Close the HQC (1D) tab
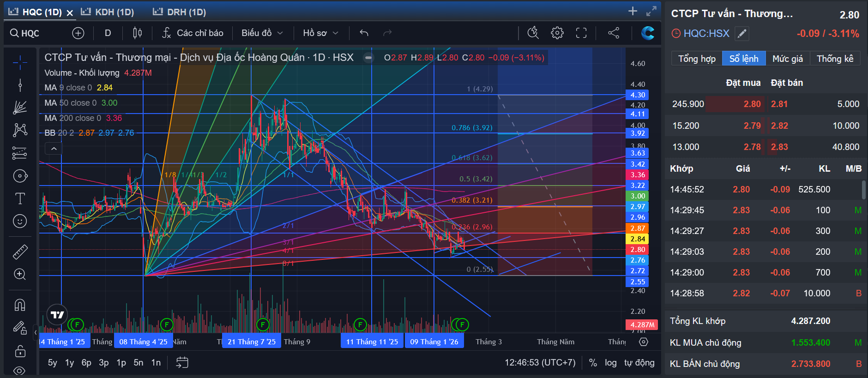The image size is (868, 378). coord(70,12)
